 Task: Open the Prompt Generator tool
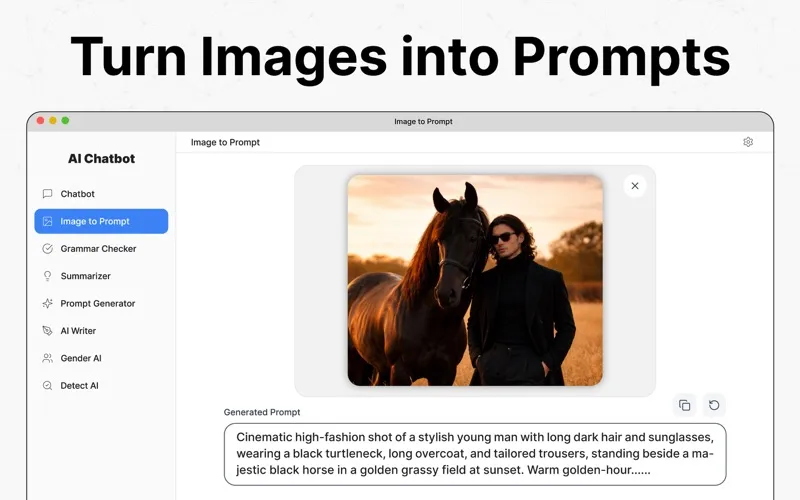click(101, 304)
